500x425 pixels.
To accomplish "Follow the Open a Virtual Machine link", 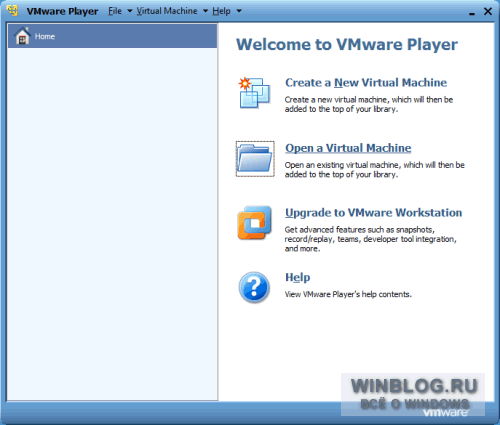I will click(348, 148).
